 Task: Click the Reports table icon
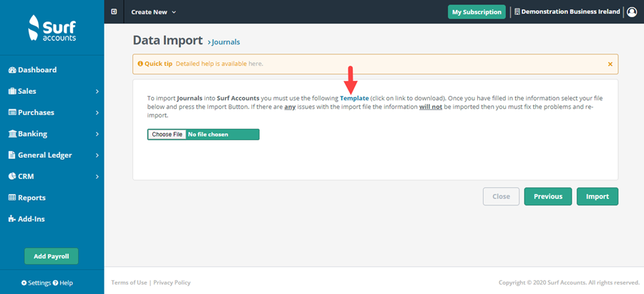(x=12, y=198)
